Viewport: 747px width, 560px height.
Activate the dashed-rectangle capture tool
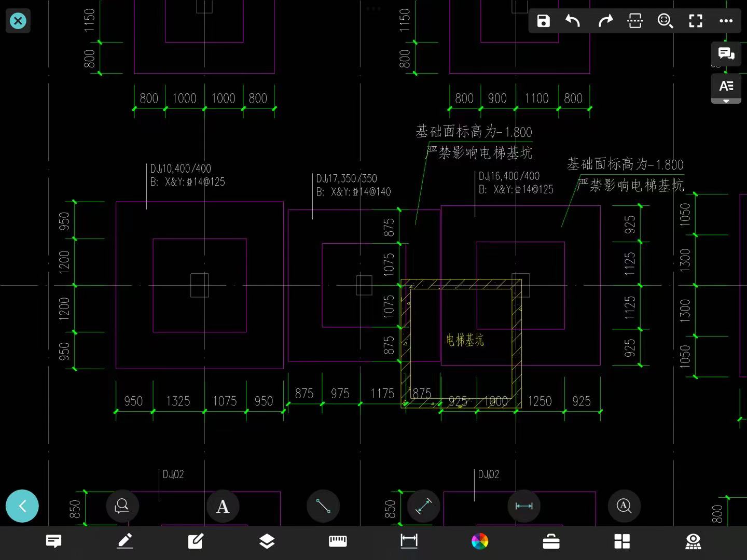click(635, 21)
